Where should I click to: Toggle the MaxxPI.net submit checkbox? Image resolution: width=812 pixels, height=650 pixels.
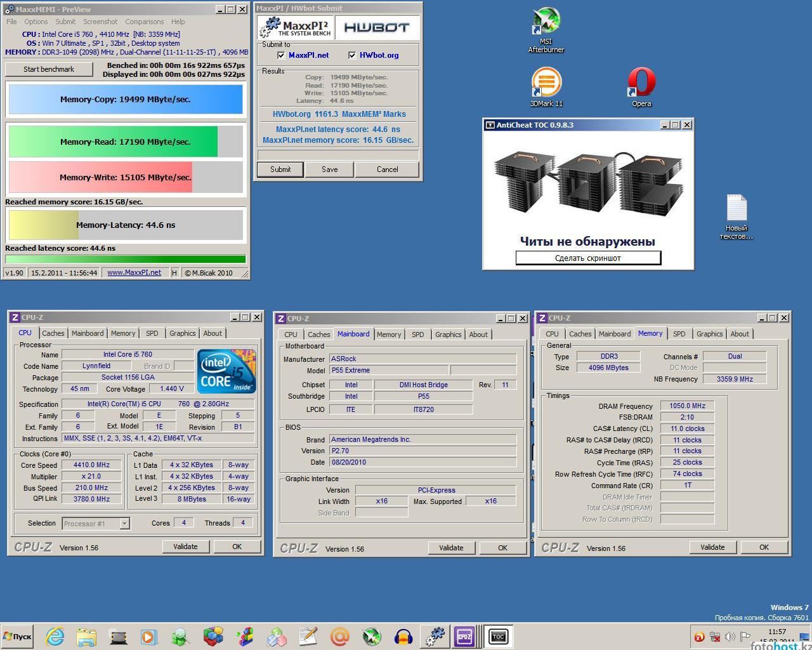click(281, 55)
